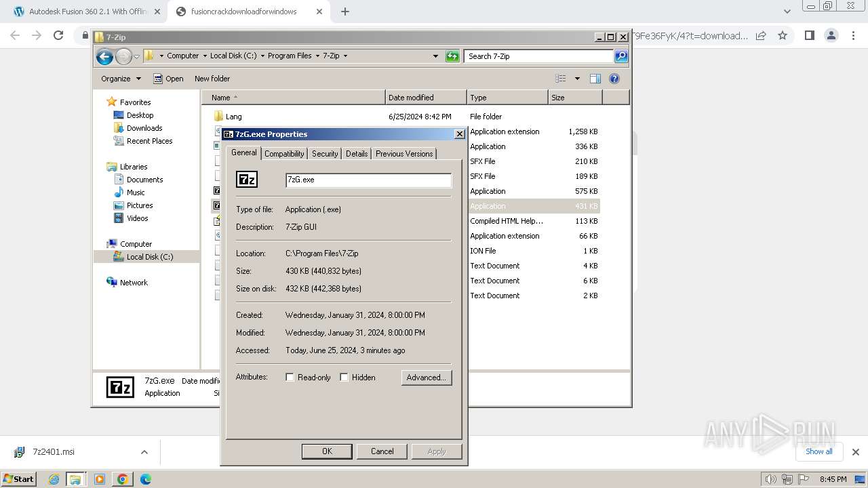Sort files by the Size column
This screenshot has width=868, height=488.
575,98
